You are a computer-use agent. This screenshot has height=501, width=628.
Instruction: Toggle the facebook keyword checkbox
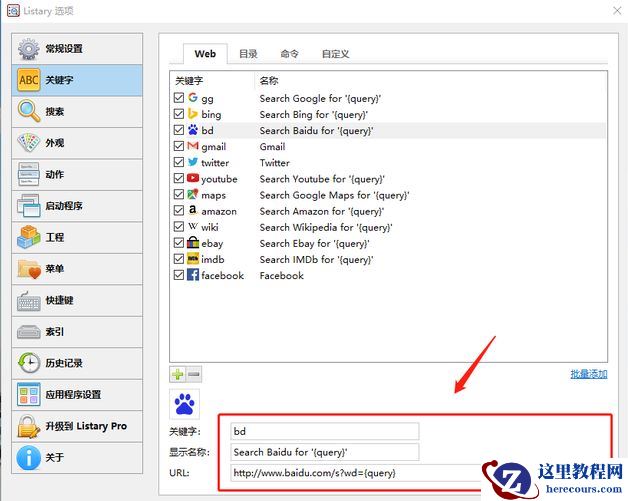pos(179,275)
